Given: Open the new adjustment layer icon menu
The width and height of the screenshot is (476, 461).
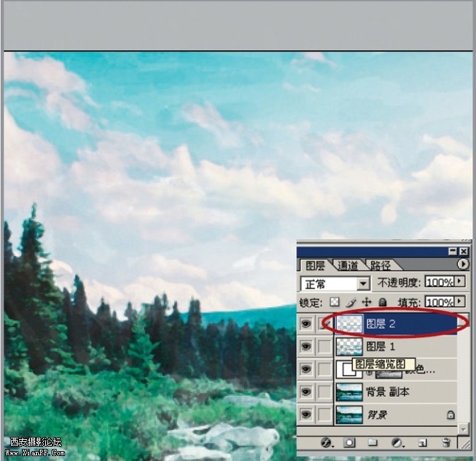Looking at the screenshot, I should (x=397, y=443).
